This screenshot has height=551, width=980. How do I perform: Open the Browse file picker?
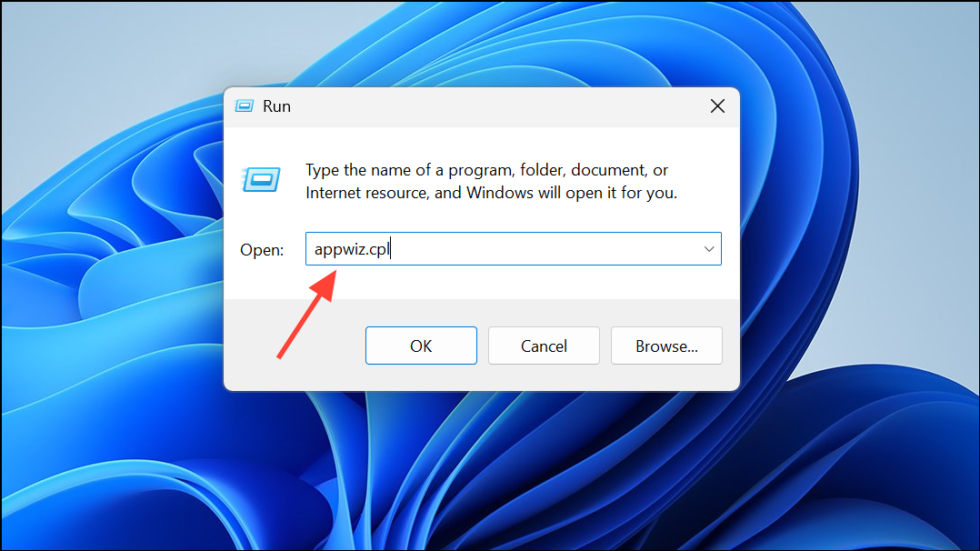666,346
